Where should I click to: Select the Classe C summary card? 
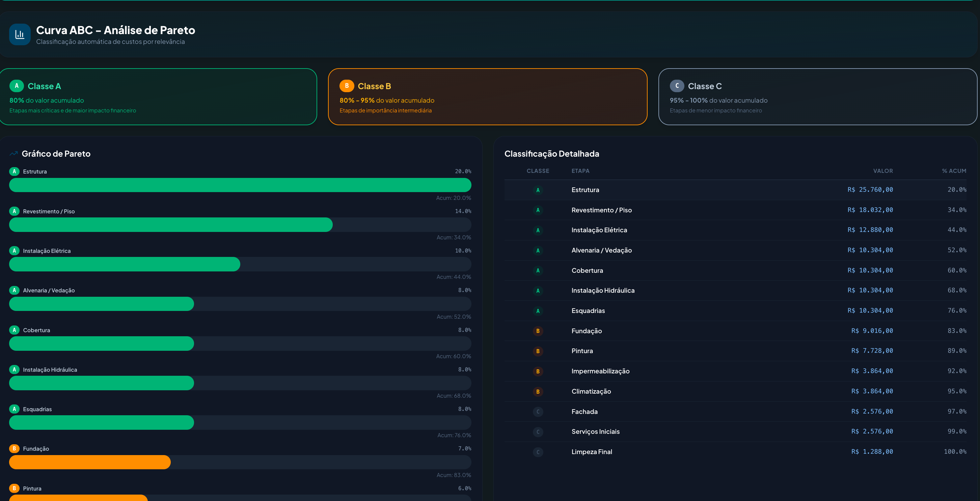(818, 97)
